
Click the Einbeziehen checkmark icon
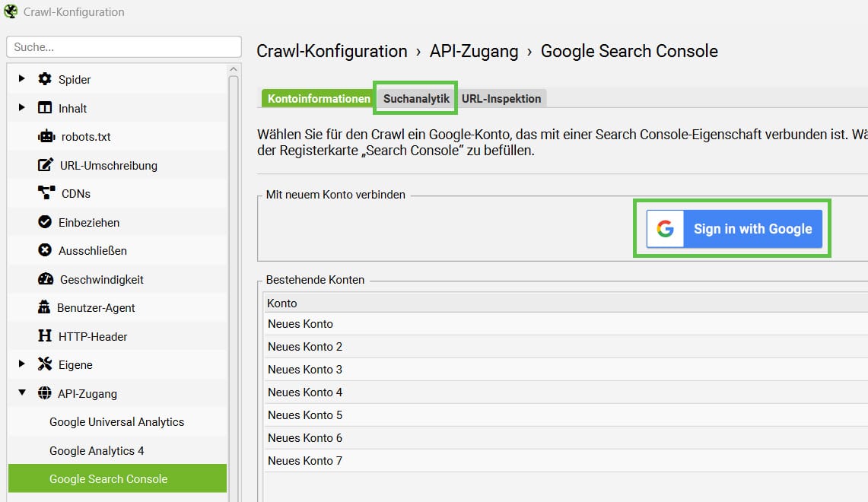(45, 222)
